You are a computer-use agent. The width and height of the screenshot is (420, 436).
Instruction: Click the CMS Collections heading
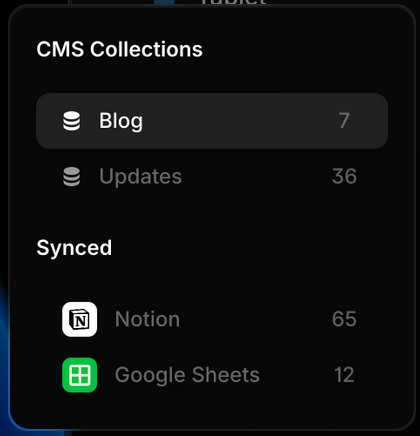[x=120, y=49]
